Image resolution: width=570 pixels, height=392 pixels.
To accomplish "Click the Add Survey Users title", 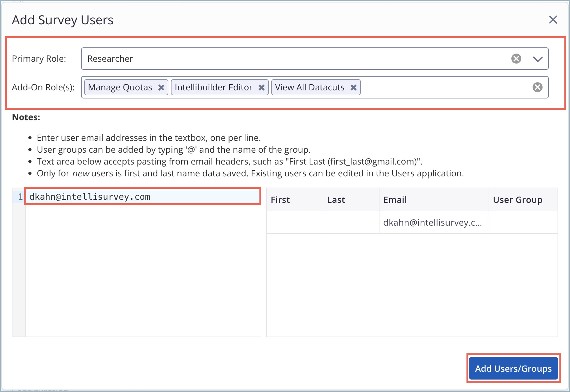I will [x=63, y=20].
